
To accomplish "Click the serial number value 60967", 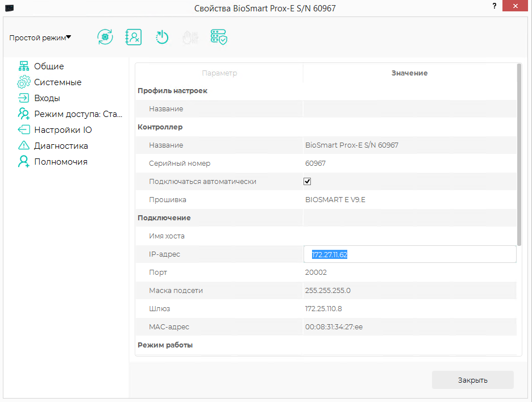I will point(315,164).
